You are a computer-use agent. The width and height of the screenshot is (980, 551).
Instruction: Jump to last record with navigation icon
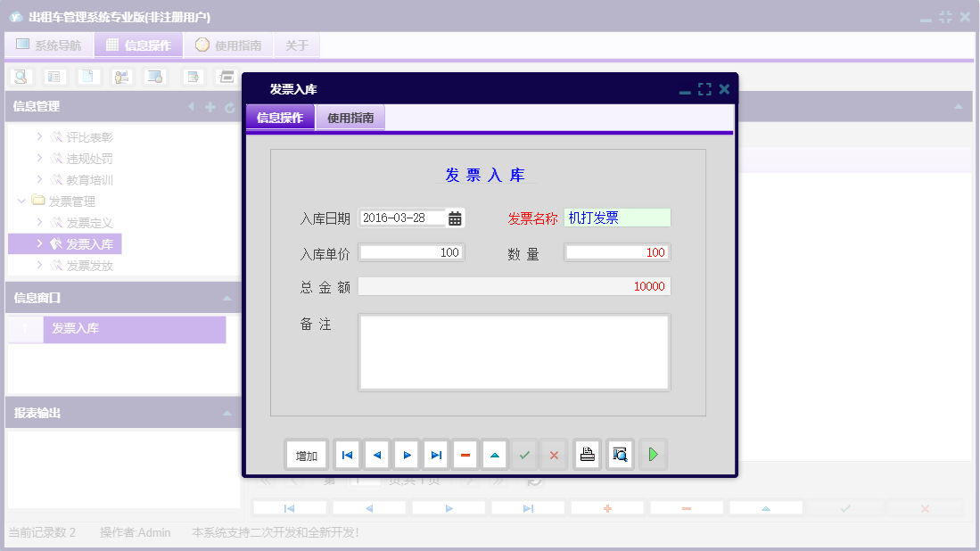click(435, 454)
